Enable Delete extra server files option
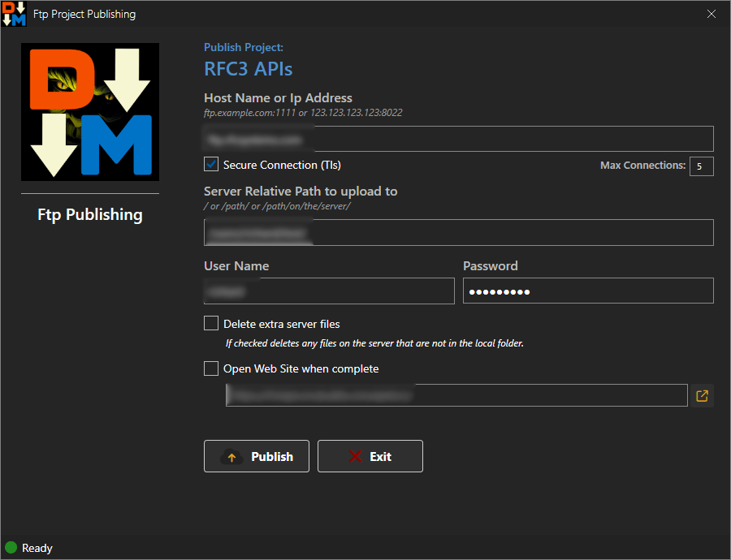Image resolution: width=731 pixels, height=560 pixels. coord(211,324)
